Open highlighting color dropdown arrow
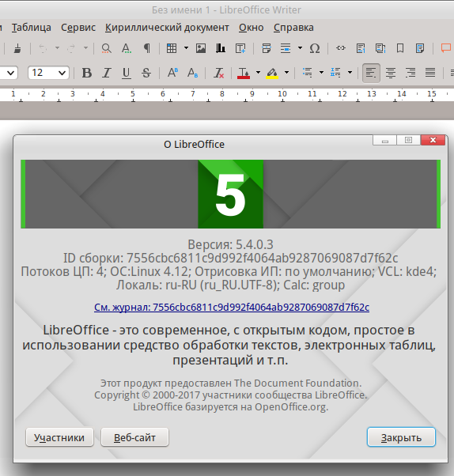The width and height of the screenshot is (454, 476). (286, 73)
